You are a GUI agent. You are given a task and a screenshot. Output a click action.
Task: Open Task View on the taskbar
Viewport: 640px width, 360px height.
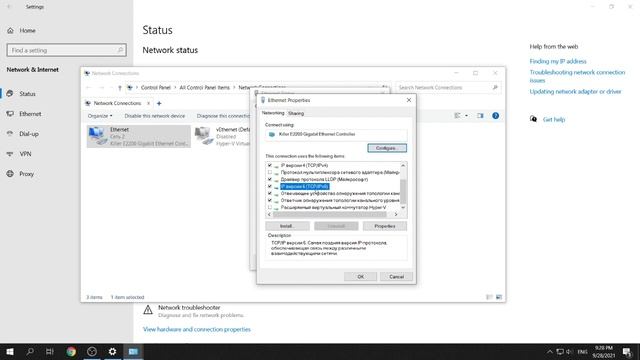50,351
